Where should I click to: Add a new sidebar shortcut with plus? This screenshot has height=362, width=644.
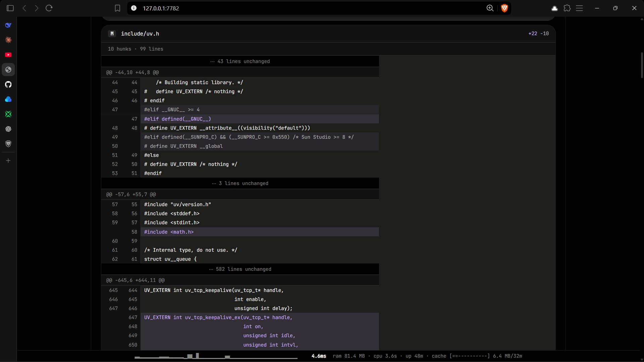tap(8, 161)
